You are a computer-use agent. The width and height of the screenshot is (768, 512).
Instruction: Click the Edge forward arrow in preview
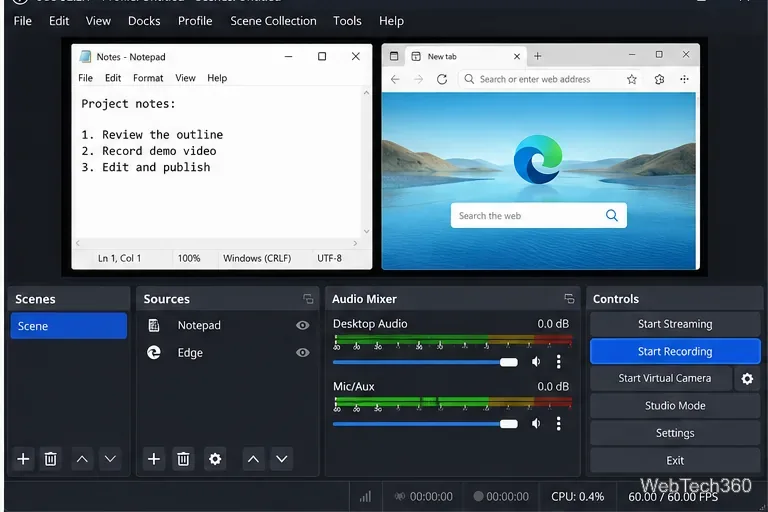(418, 79)
